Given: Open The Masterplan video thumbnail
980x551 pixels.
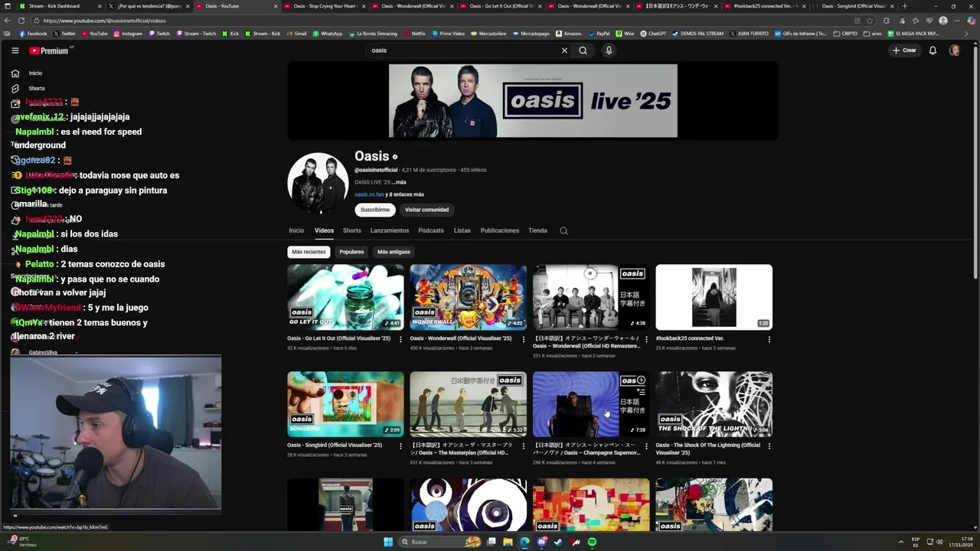Looking at the screenshot, I should point(468,404).
